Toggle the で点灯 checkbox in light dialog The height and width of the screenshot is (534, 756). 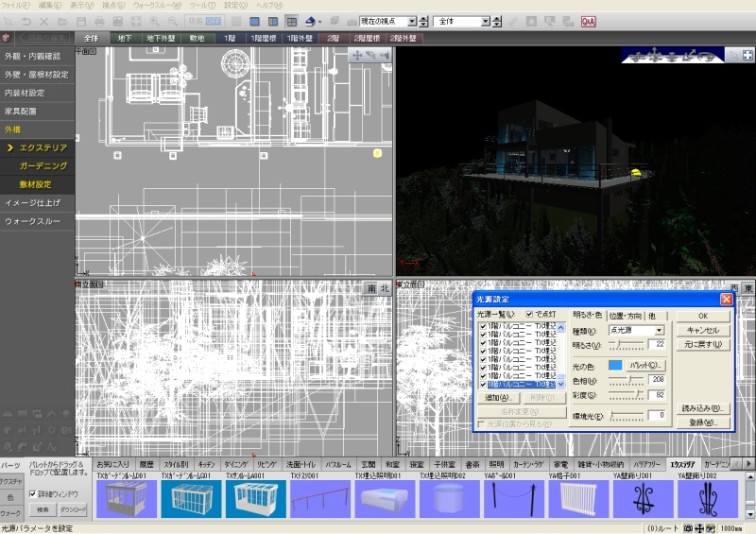(529, 314)
